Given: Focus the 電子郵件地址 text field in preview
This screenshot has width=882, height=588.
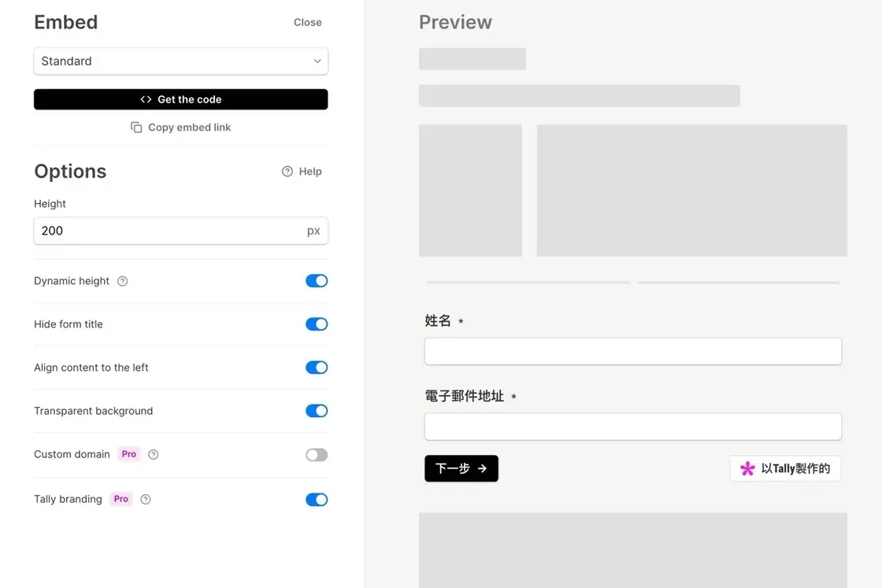Looking at the screenshot, I should coord(633,427).
